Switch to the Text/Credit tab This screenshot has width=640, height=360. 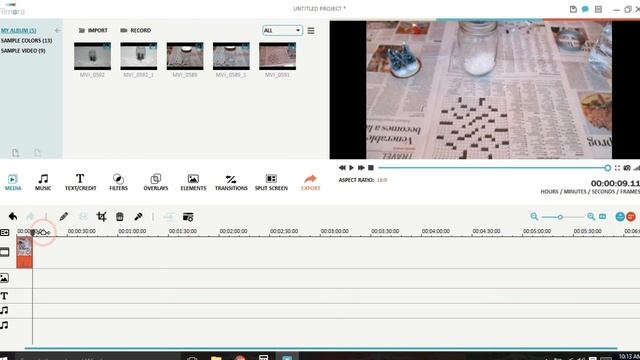pos(80,182)
